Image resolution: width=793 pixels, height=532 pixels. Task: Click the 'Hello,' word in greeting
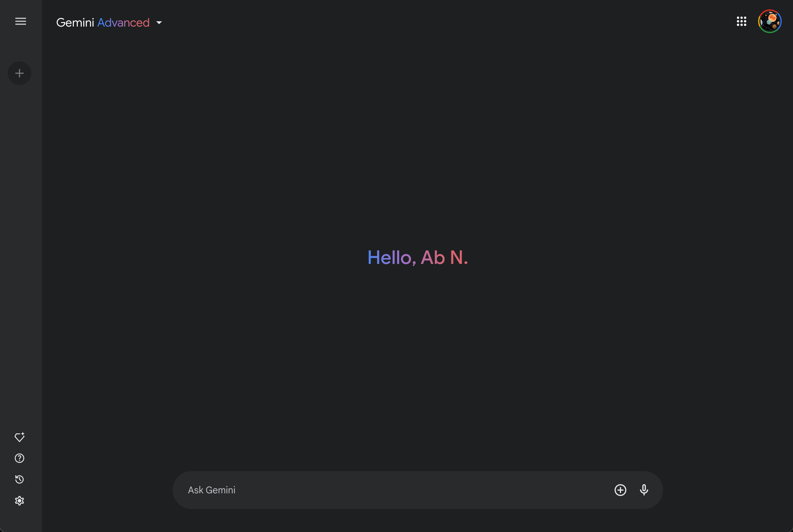(392, 257)
